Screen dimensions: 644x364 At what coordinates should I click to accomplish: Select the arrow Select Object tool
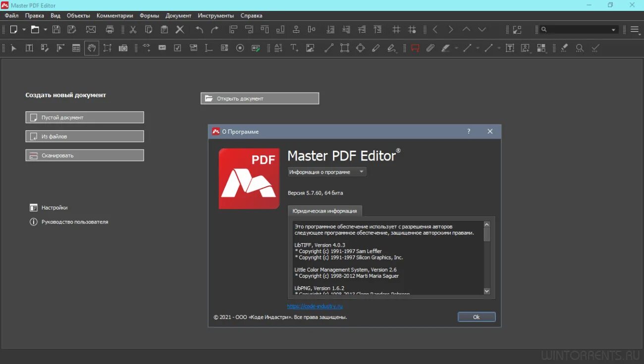pyautogui.click(x=14, y=48)
